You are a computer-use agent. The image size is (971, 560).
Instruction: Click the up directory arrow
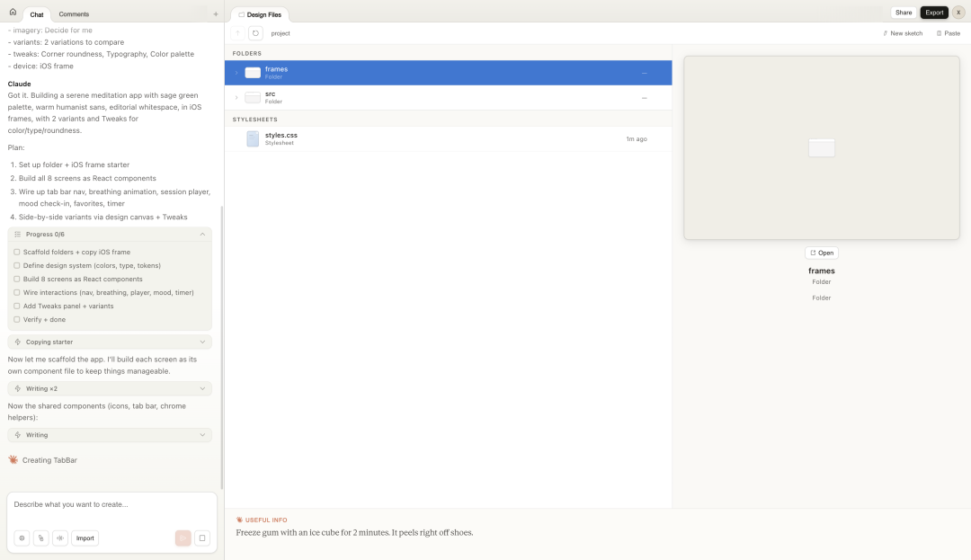click(x=237, y=33)
